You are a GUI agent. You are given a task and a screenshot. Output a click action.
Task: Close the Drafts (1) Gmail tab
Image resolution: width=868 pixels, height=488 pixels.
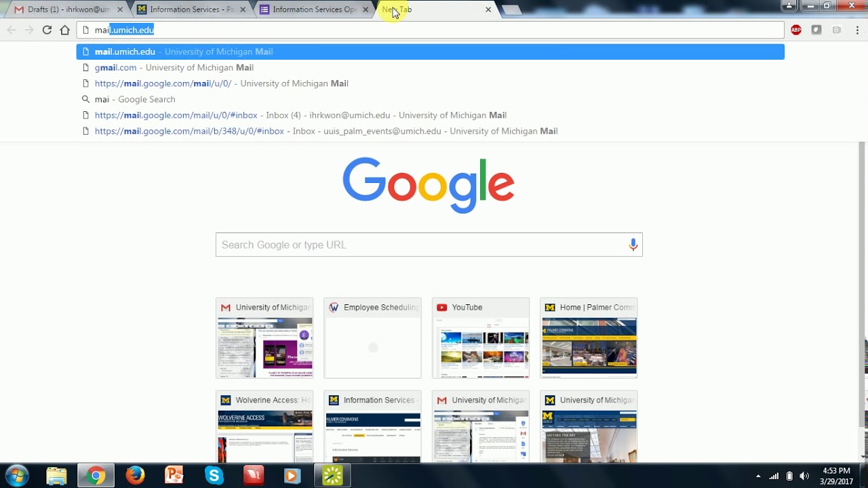[x=120, y=9]
